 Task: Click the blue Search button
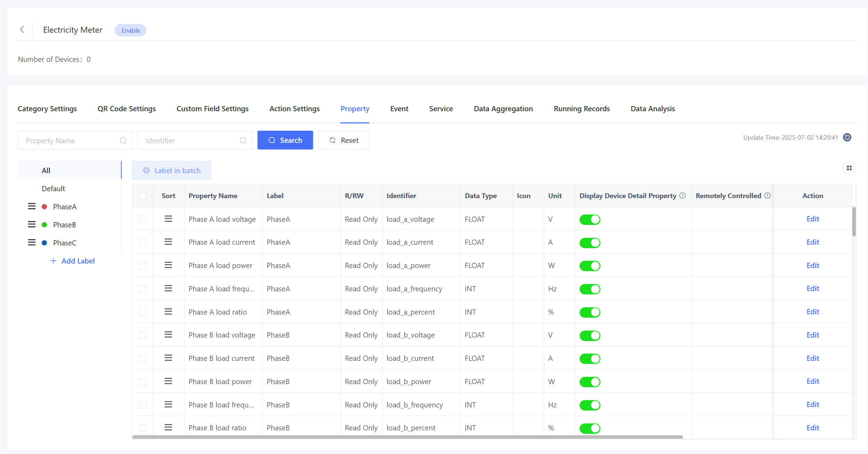coord(285,140)
